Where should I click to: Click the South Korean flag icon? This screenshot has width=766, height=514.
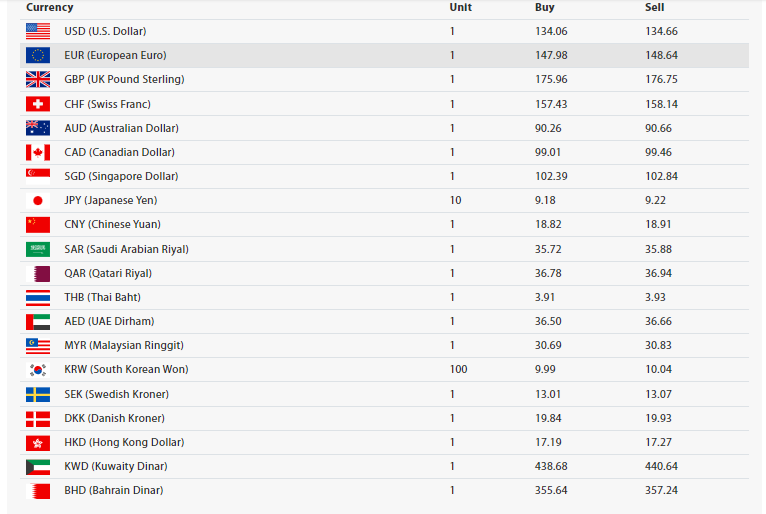point(38,370)
